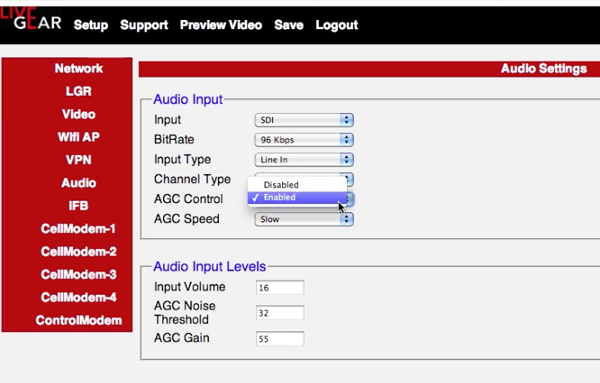
Task: Click the Audio Settings header text
Action: coord(544,69)
